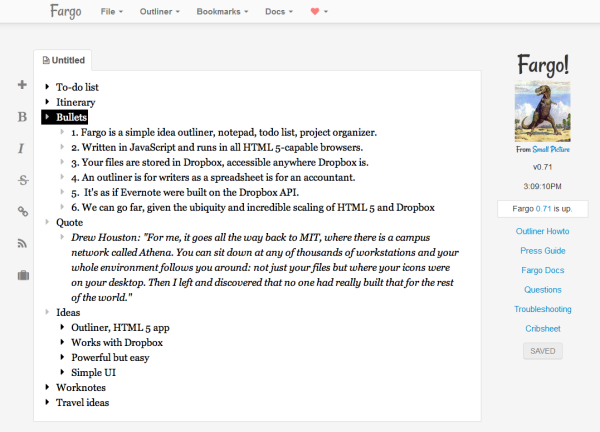600x432 pixels.
Task: Apply strikethrough formatting icon
Action: pos(22,180)
